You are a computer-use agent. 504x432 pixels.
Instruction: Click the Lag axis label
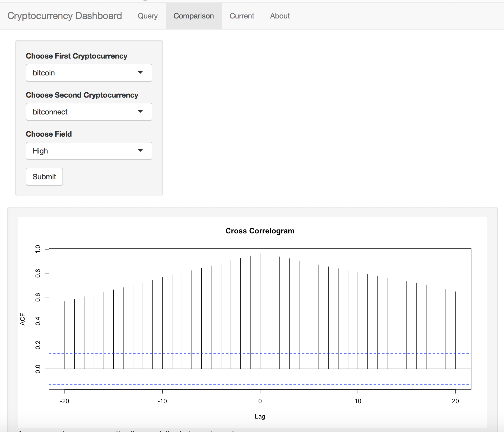point(260,416)
